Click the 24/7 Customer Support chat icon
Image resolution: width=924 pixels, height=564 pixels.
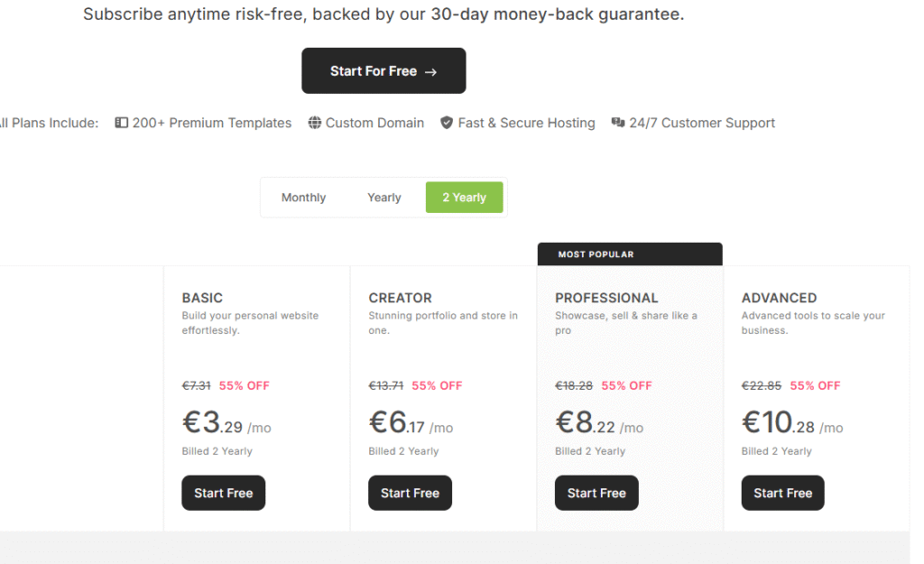click(618, 123)
